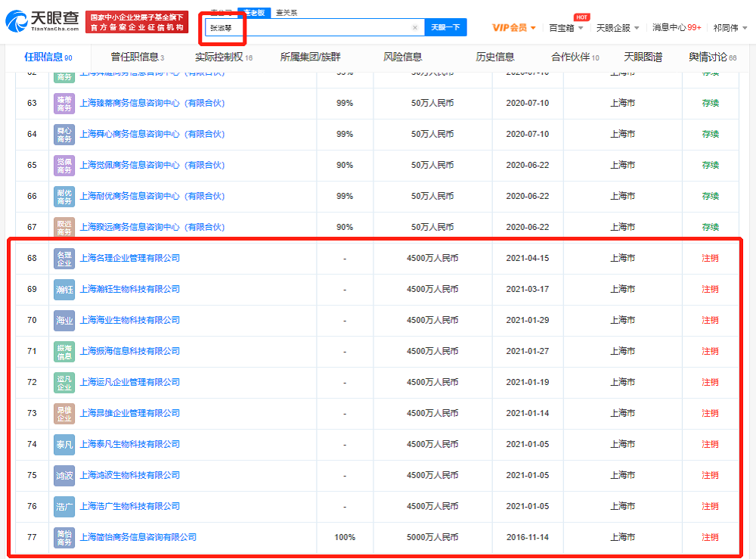The image size is (756, 559).
Task: Click the 海业 company avatar icon
Action: pyautogui.click(x=64, y=320)
